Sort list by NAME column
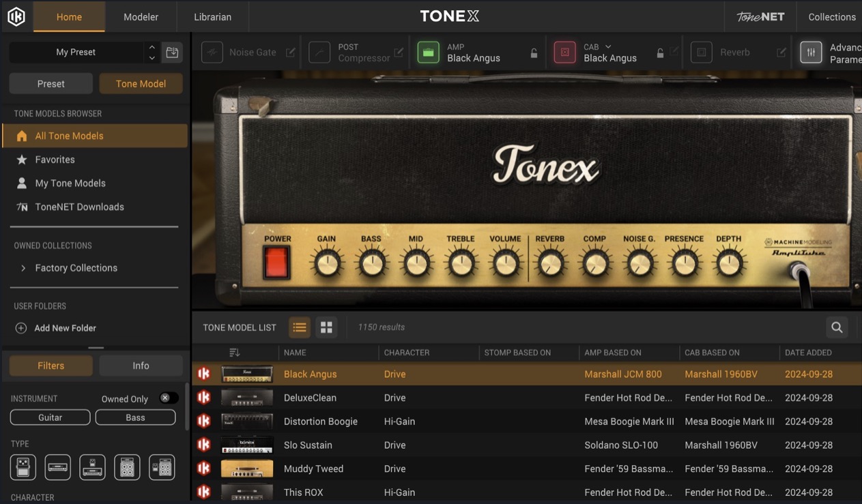 click(295, 353)
